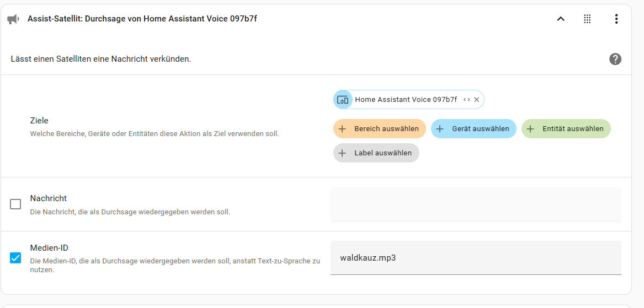This screenshot has height=308, width=644.
Task: Open the three-dot action menu
Action: (x=616, y=19)
